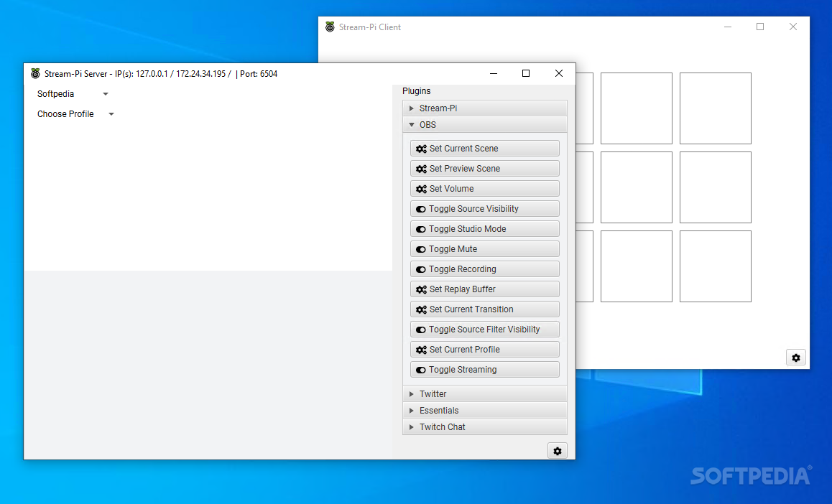This screenshot has width=832, height=504.
Task: Select Set Current Profile action label
Action: (465, 349)
